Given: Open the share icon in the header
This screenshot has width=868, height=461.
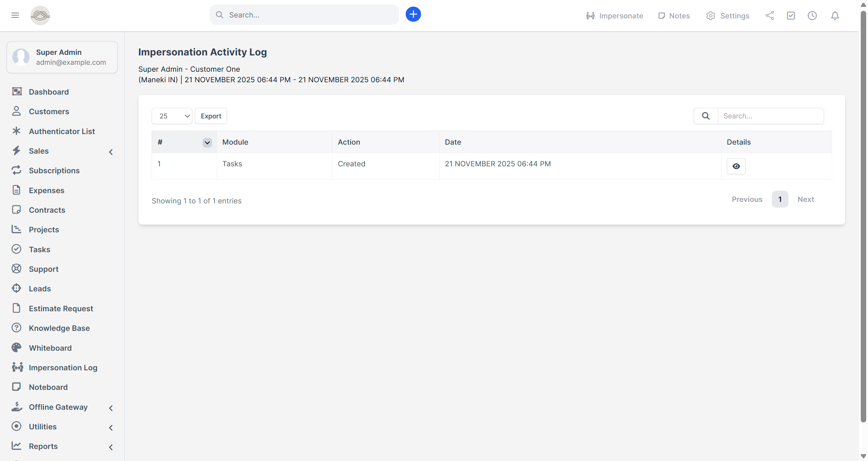Looking at the screenshot, I should click(769, 15).
